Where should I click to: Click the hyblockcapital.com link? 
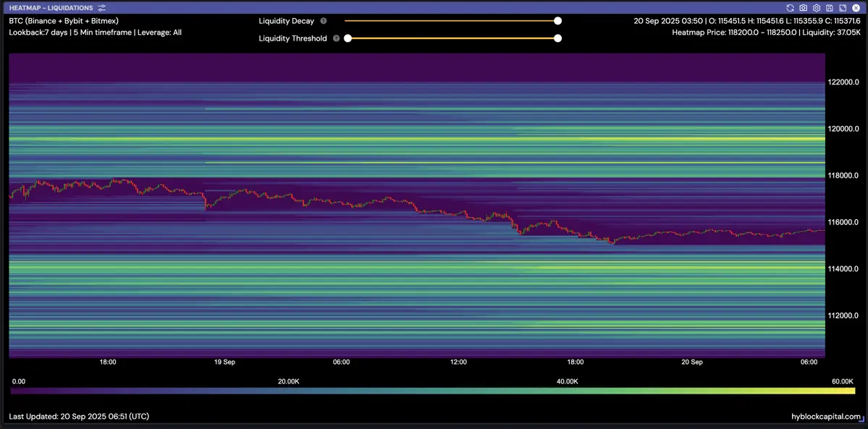tap(827, 416)
